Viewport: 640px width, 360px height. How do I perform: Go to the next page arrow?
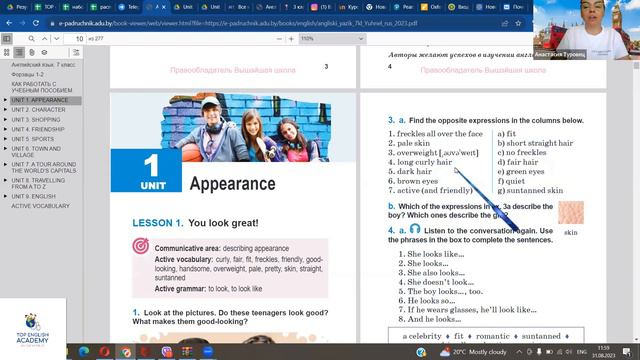tap(57, 39)
